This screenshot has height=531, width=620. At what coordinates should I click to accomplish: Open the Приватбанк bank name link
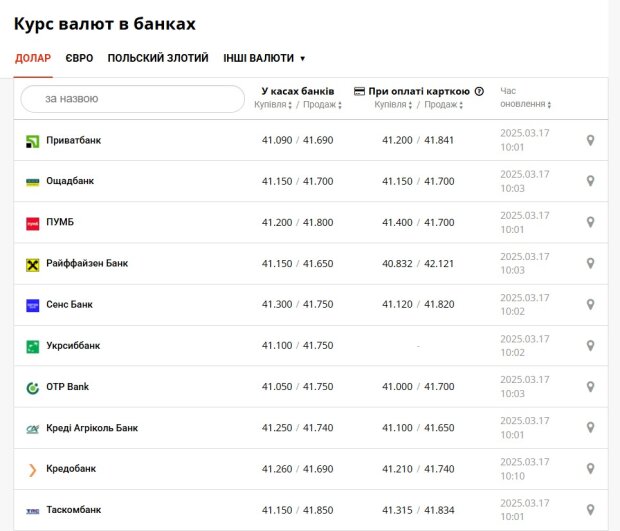coord(74,140)
